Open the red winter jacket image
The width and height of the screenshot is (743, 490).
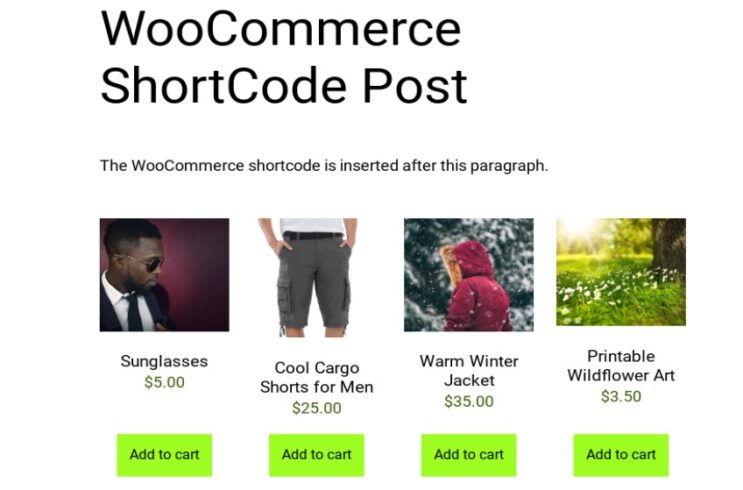(x=469, y=275)
